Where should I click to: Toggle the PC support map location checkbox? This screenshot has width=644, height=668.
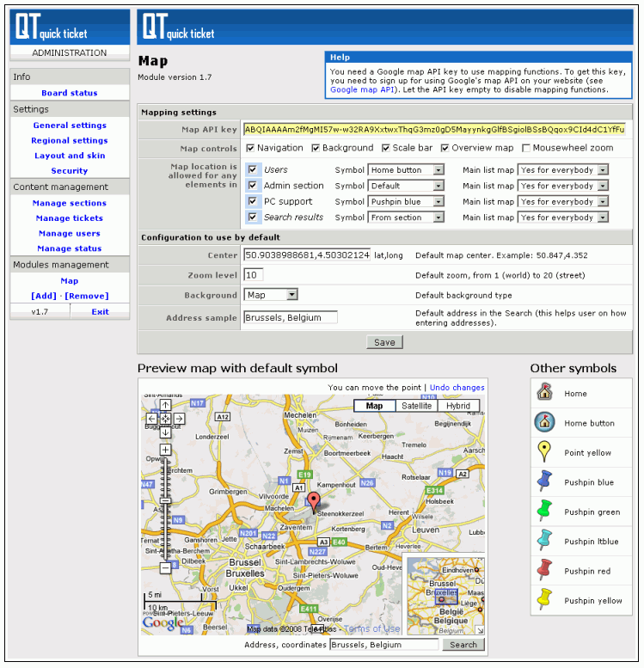[x=253, y=201]
